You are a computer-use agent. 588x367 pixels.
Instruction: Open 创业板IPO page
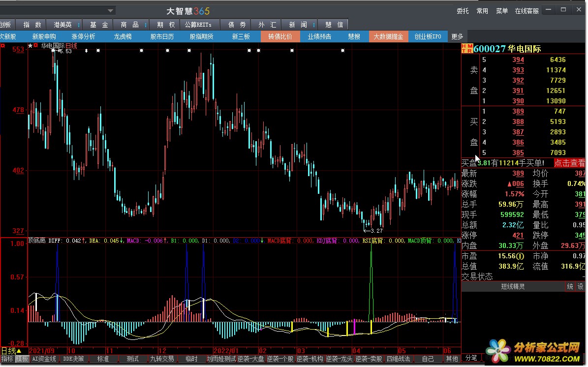click(428, 36)
